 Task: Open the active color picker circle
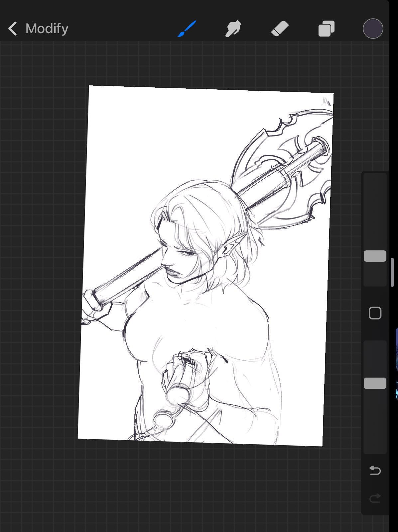pyautogui.click(x=373, y=29)
